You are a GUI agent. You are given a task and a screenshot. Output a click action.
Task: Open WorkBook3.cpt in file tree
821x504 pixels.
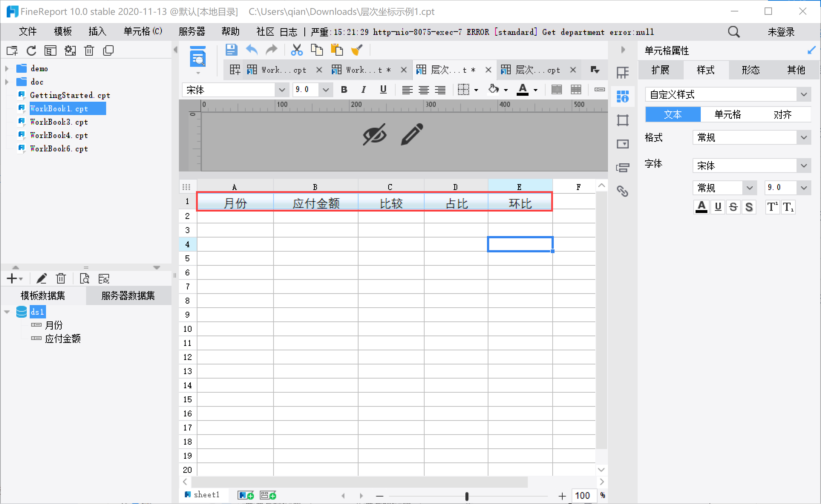(x=59, y=122)
